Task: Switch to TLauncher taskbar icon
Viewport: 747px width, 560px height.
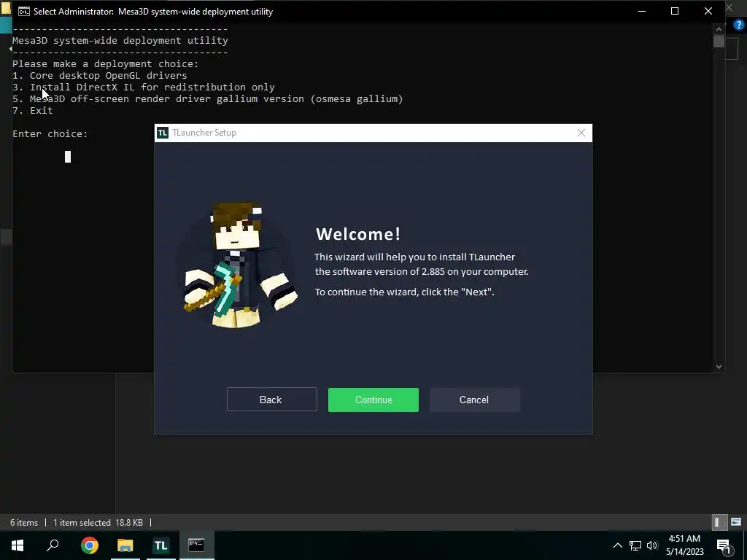Action: tap(161, 545)
